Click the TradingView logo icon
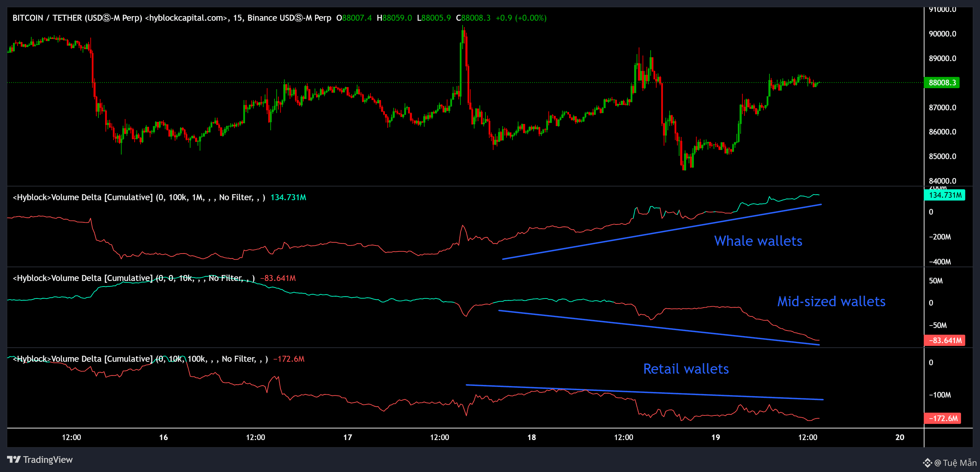980x472 pixels. [14, 459]
